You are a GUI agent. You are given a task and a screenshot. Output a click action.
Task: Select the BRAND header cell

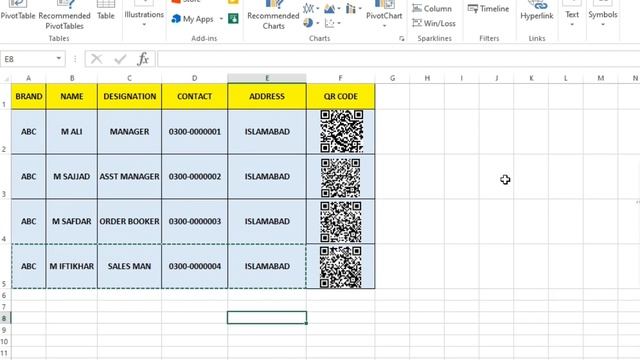29,96
